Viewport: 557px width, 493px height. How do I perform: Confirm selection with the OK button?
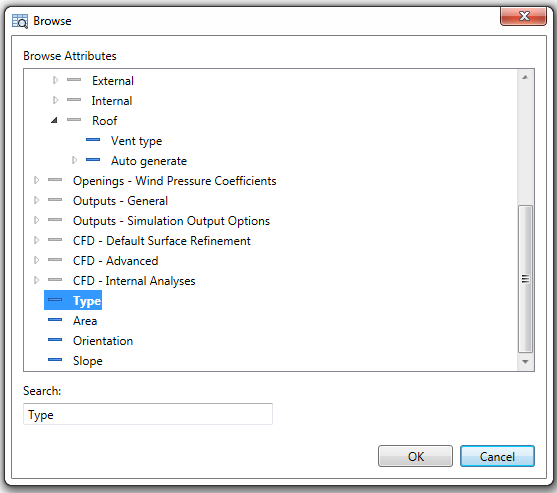415,456
